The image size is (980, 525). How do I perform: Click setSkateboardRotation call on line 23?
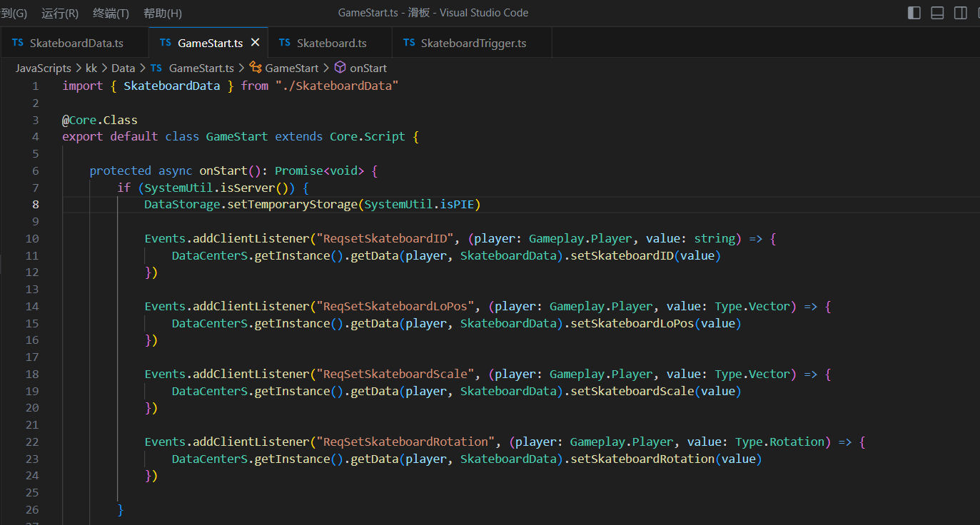coord(642,459)
